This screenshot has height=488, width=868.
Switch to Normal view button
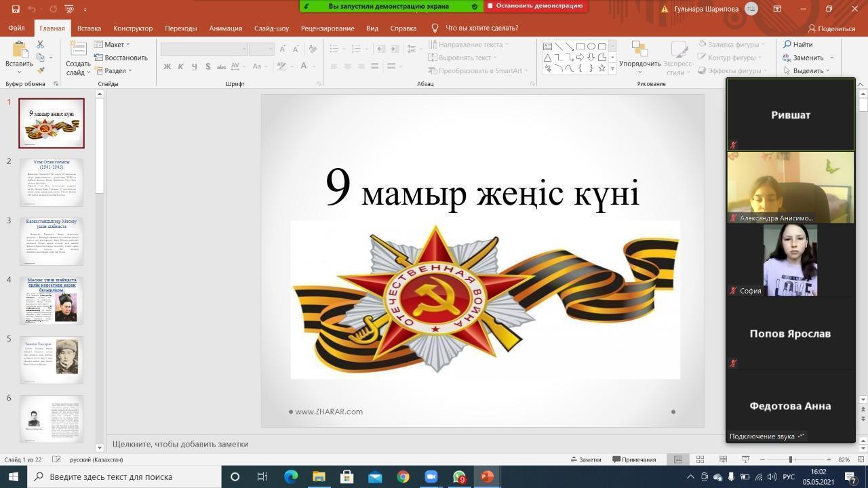677,460
